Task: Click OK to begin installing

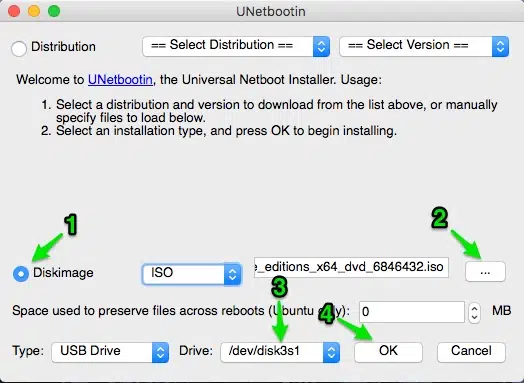Action: click(388, 352)
